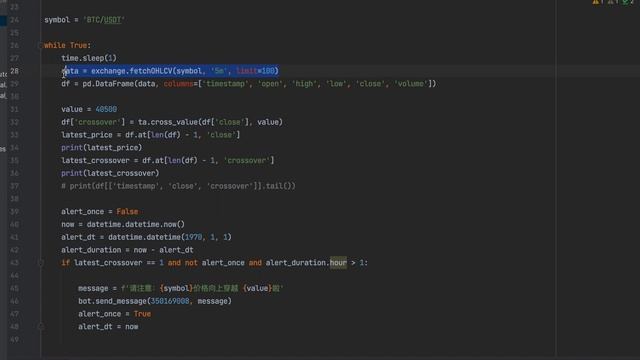
Task: Click 'latest_crossover = df.at' assignment line
Action: click(x=168, y=160)
